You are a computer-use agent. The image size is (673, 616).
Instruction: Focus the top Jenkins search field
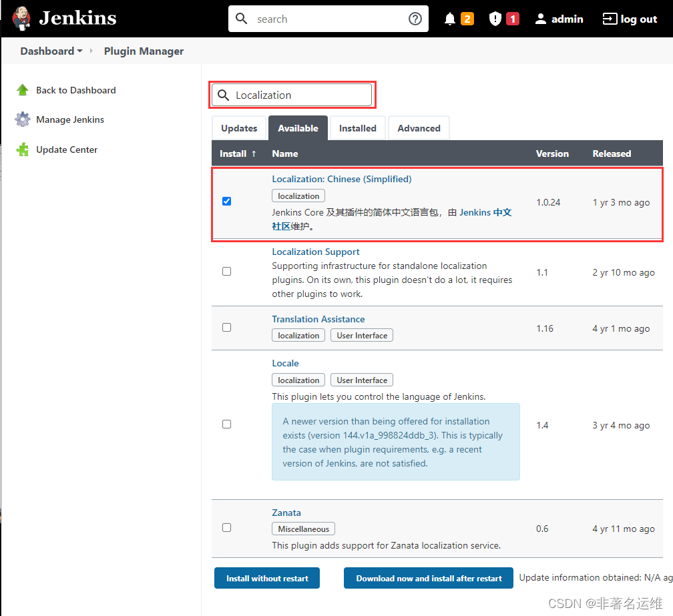pyautogui.click(x=328, y=19)
